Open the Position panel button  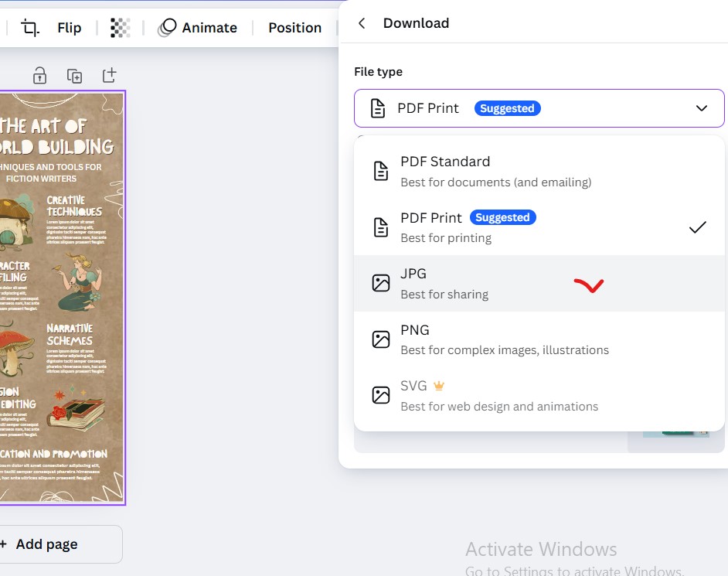click(x=294, y=28)
